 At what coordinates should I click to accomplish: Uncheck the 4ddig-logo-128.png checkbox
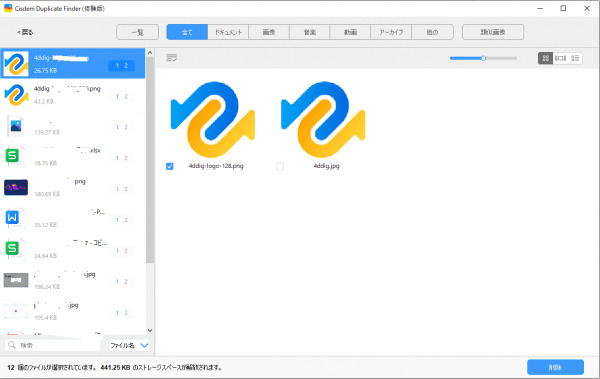170,166
